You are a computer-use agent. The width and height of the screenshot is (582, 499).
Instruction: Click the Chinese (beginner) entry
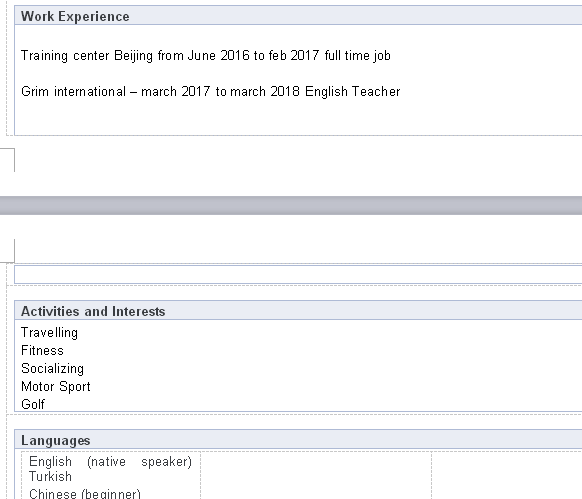pyautogui.click(x=85, y=493)
